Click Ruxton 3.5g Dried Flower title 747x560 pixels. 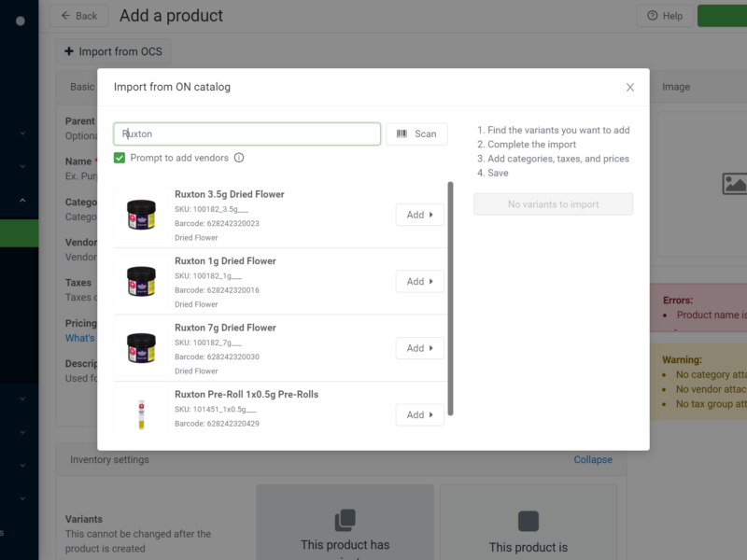pyautogui.click(x=229, y=194)
